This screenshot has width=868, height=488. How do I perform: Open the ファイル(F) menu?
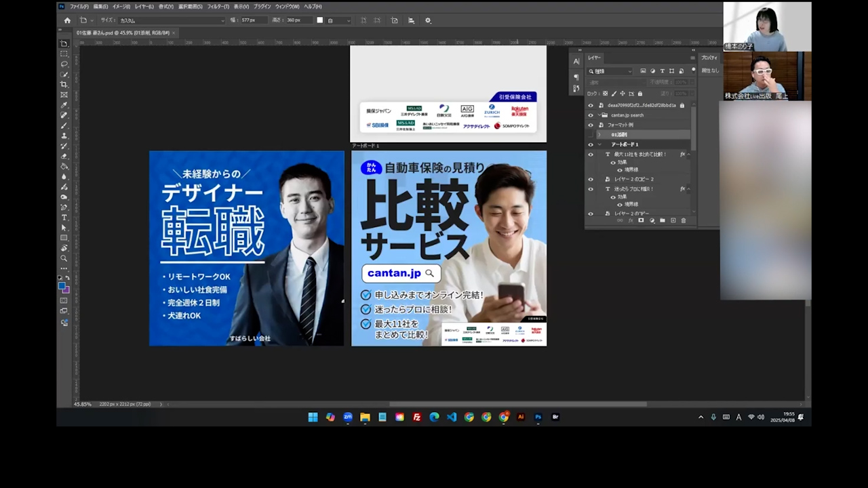(x=79, y=7)
